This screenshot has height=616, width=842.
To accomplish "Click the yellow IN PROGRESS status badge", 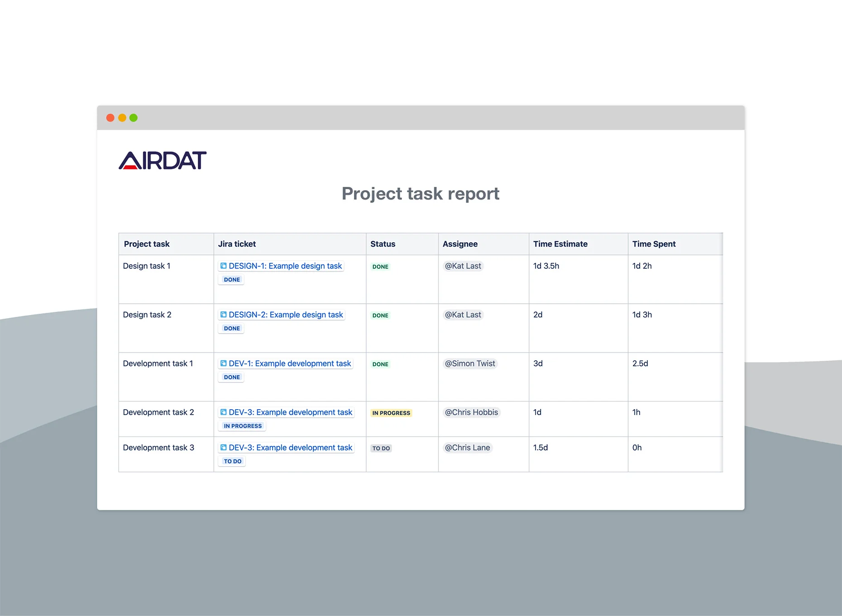I will click(391, 413).
